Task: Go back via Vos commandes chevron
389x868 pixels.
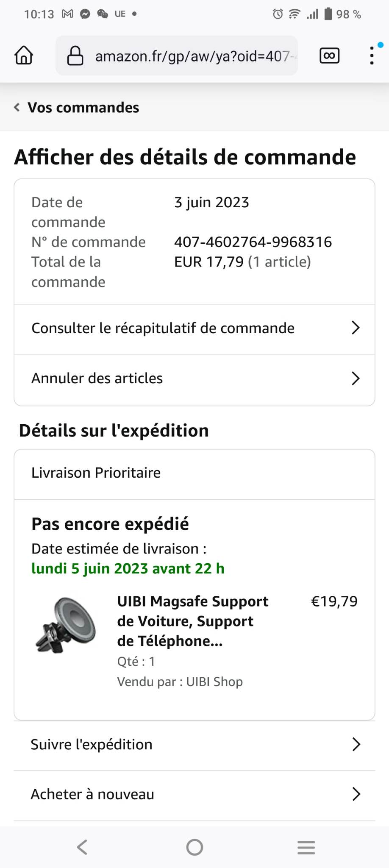Action: 17,108
